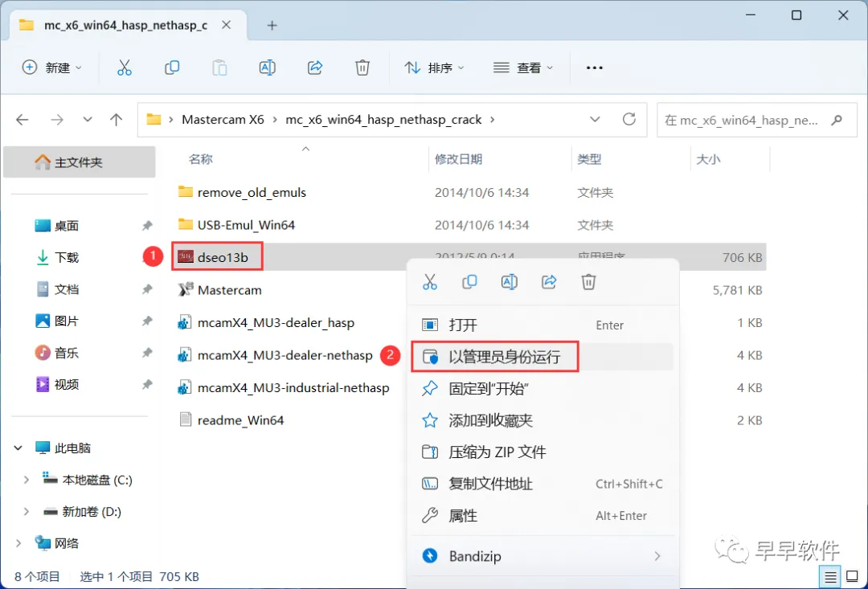This screenshot has height=589, width=868.
Task: Click the Cut icon in the context menu
Action: click(x=429, y=282)
